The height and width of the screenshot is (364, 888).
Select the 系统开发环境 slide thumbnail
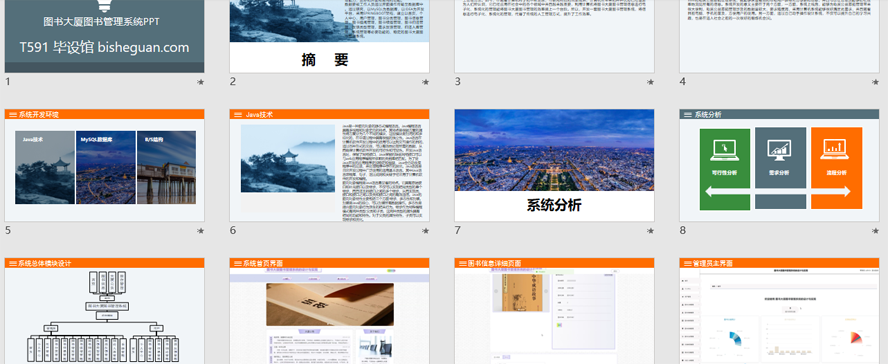(x=105, y=165)
